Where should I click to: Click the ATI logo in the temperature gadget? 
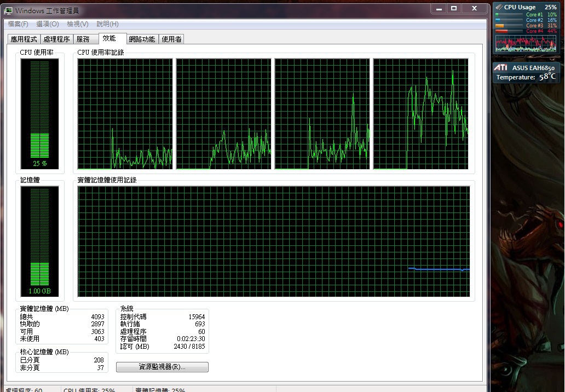click(500, 67)
